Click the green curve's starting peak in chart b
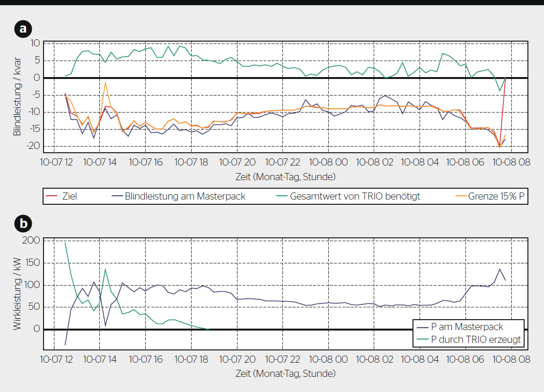 [x=65, y=243]
